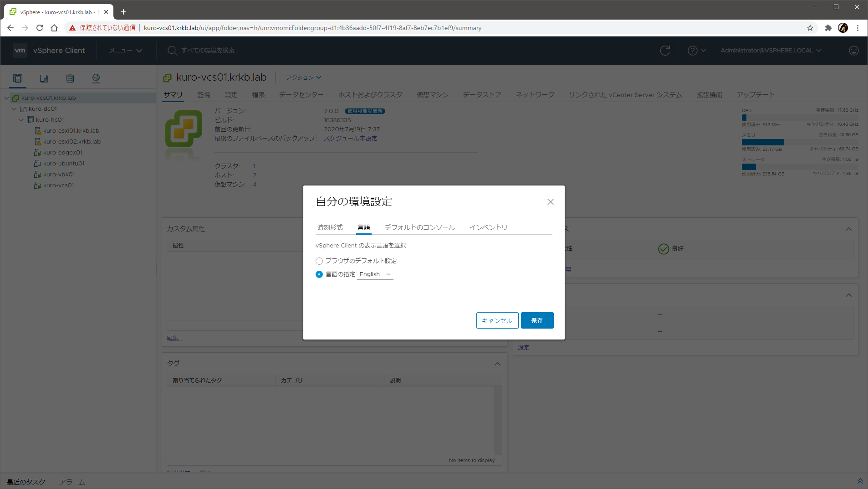Viewport: 868px width, 489px height.
Task: Select ブラウザのデフォルト設定 radio button
Action: 319,261
